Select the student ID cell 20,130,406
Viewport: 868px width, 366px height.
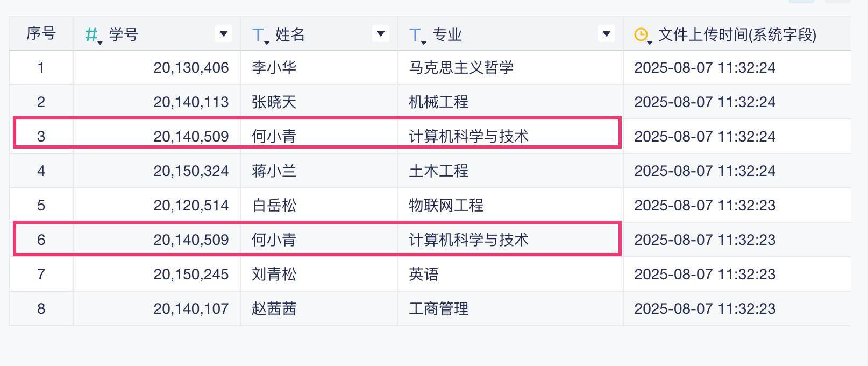(191, 68)
